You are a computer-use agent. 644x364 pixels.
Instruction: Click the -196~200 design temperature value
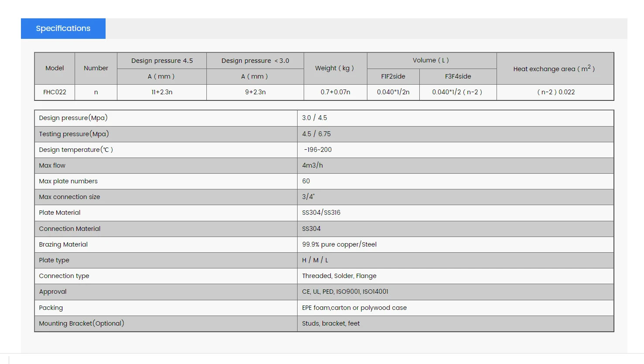point(318,150)
